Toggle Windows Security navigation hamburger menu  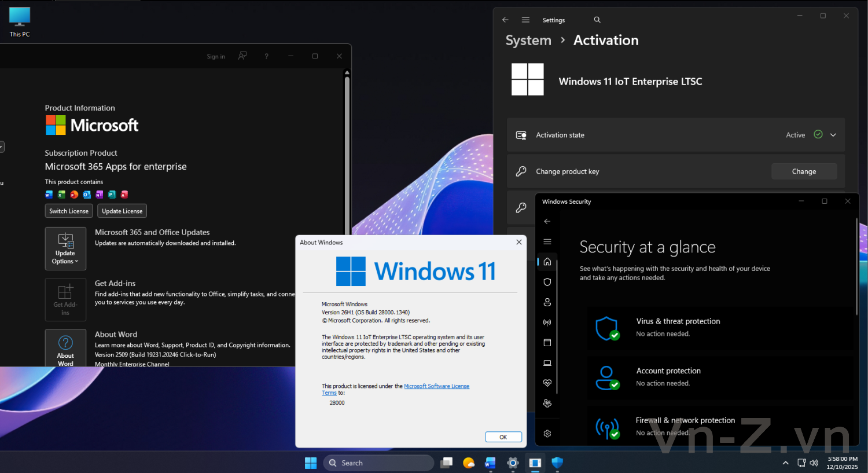547,241
